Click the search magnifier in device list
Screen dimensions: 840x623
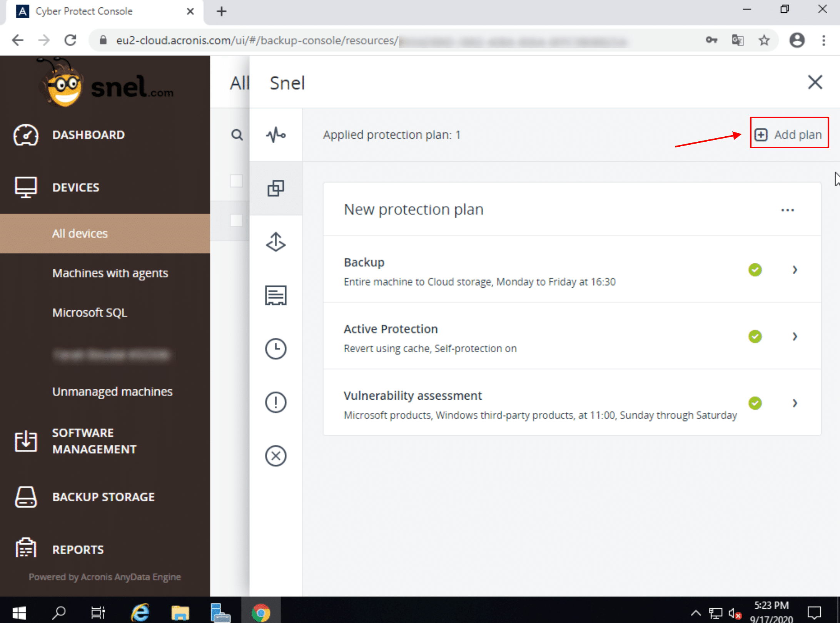237,135
